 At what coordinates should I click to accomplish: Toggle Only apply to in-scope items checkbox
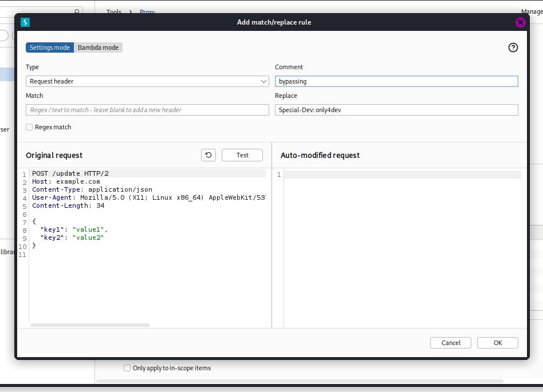click(x=127, y=368)
